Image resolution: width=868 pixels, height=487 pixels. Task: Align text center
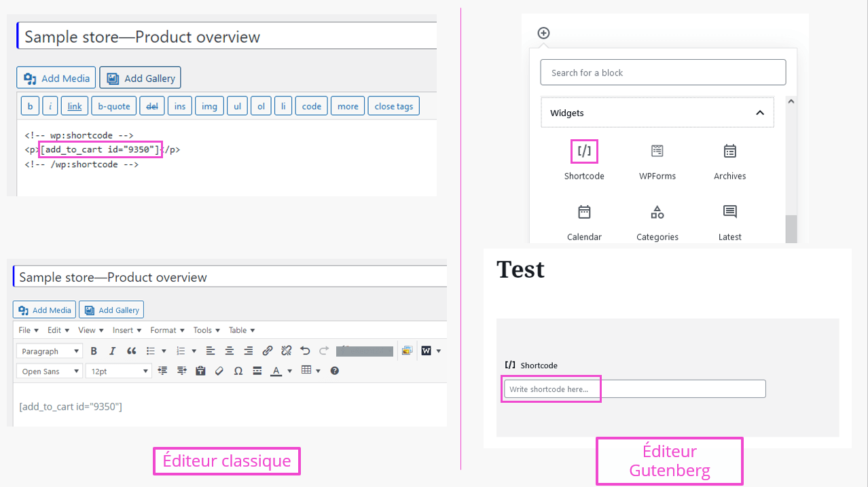(x=230, y=351)
